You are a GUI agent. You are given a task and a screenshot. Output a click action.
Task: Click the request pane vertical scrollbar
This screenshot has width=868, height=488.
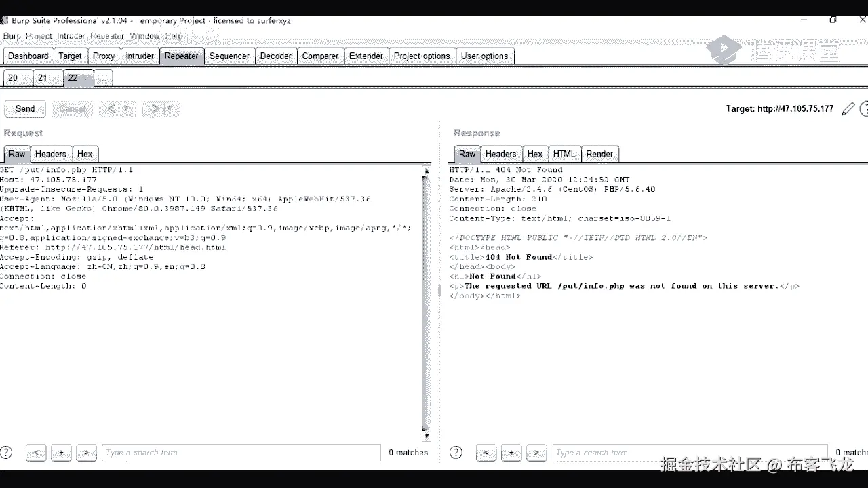point(426,303)
